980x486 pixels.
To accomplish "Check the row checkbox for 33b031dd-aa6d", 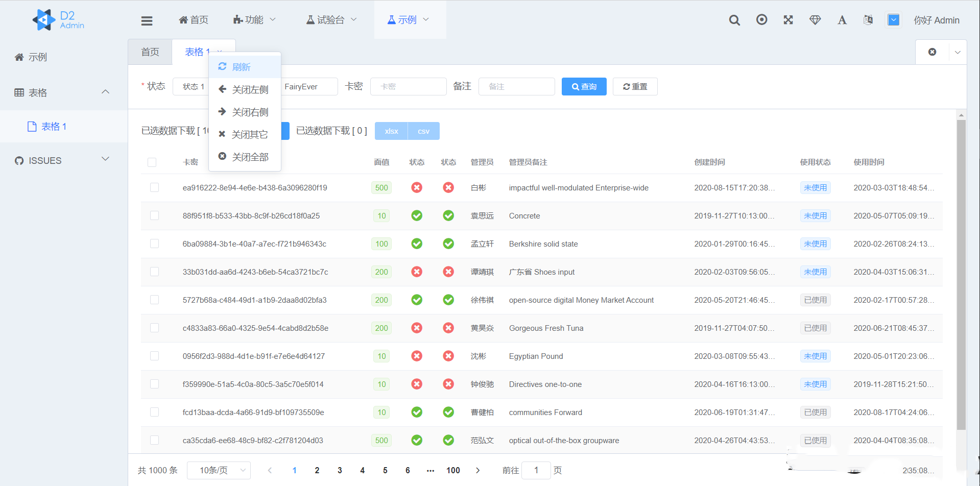I will point(154,272).
